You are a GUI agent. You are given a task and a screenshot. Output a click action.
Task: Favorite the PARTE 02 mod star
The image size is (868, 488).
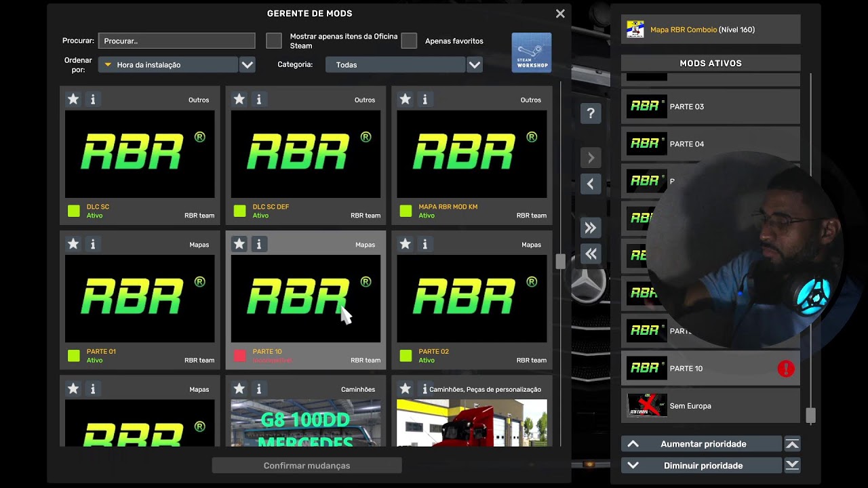406,244
